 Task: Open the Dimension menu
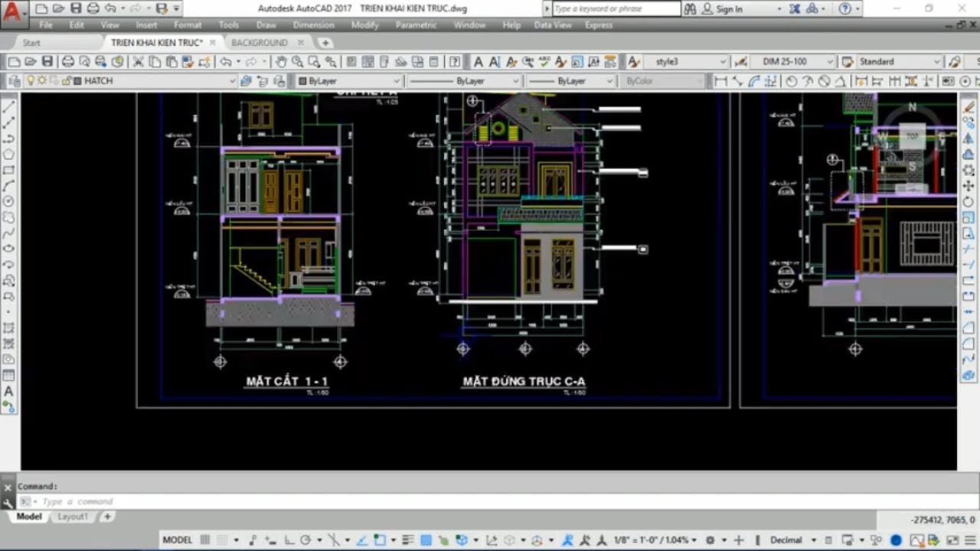314,25
